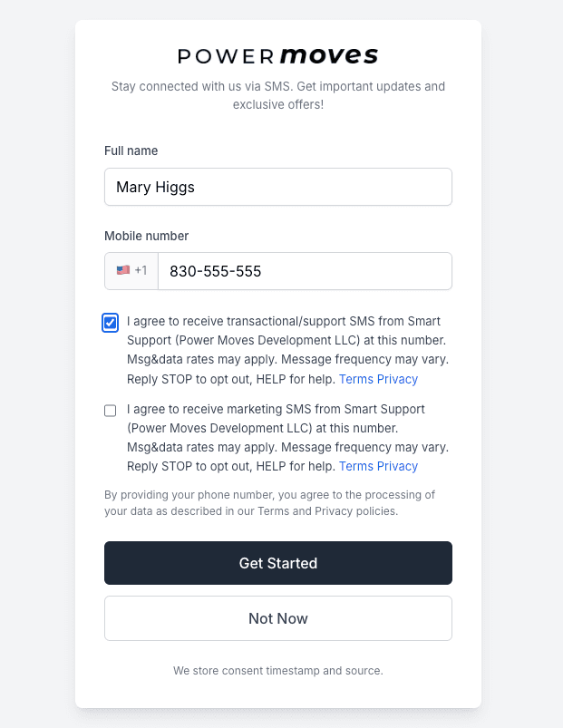
Task: Uncheck the transactional/support SMS consent checkbox
Action: (x=110, y=322)
